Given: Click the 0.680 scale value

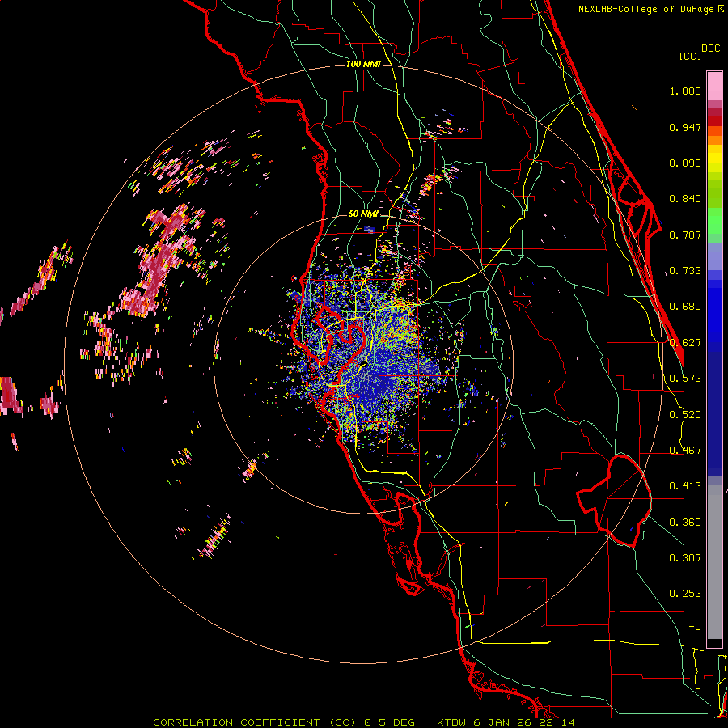Looking at the screenshot, I should click(x=685, y=307).
